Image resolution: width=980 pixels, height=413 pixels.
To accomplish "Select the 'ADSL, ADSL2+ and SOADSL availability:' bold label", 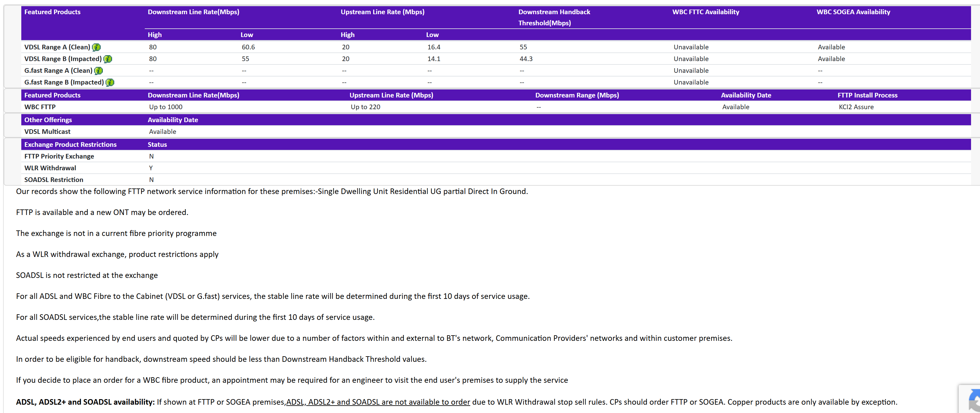I will (85, 402).
